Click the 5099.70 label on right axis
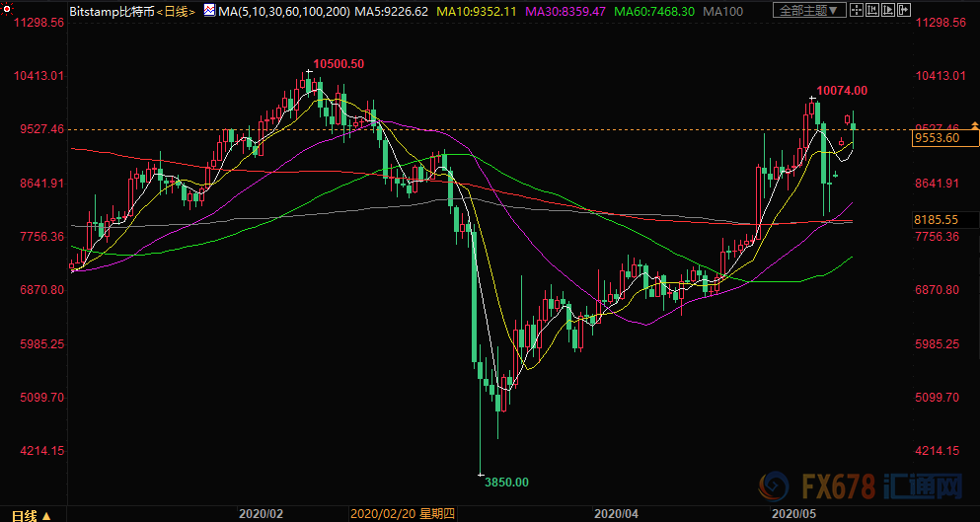The width and height of the screenshot is (980, 522). click(936, 398)
